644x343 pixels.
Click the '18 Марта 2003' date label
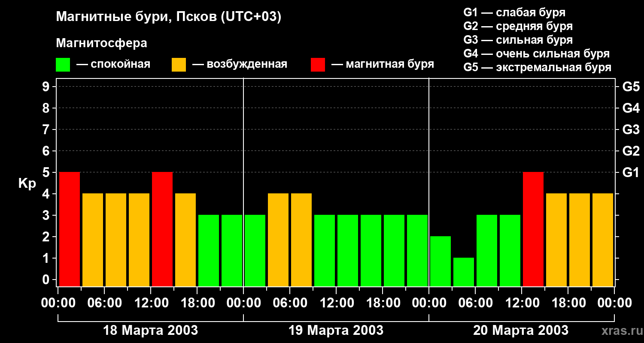coord(151,331)
